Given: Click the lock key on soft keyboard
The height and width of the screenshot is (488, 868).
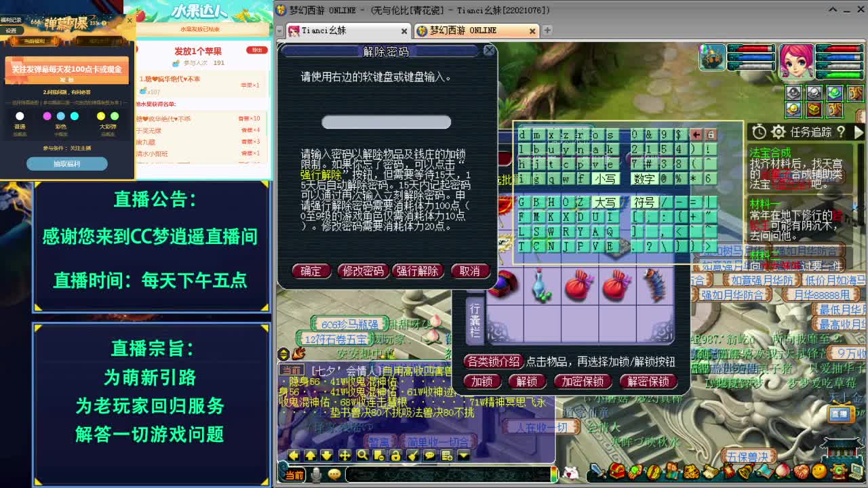Looking at the screenshot, I should (x=710, y=135).
